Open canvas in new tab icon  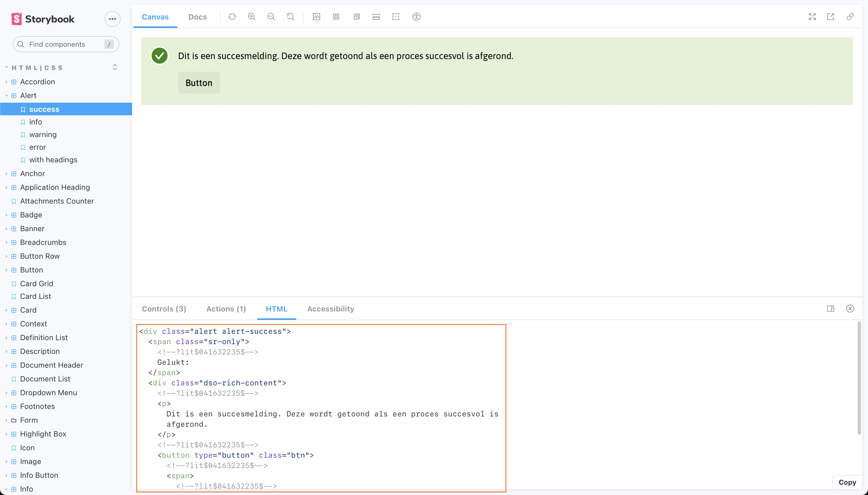tap(831, 17)
